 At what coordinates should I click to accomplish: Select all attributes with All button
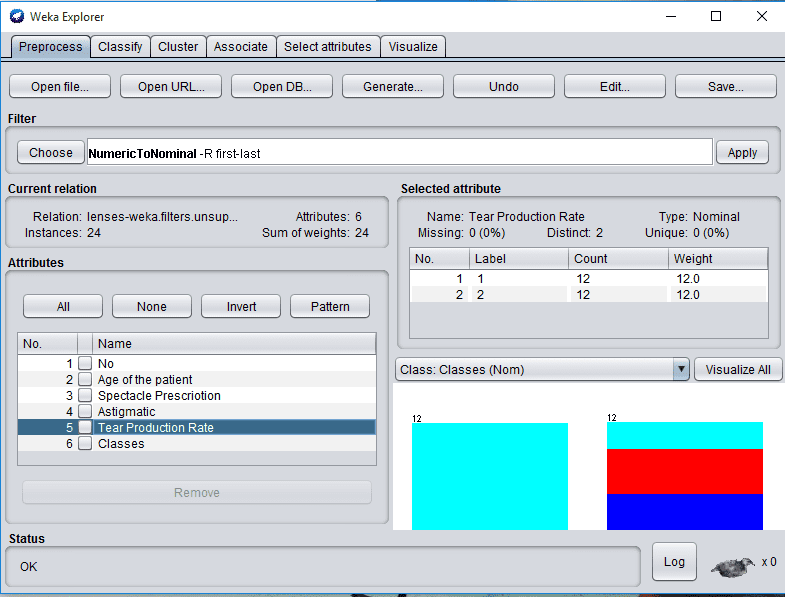click(x=63, y=306)
